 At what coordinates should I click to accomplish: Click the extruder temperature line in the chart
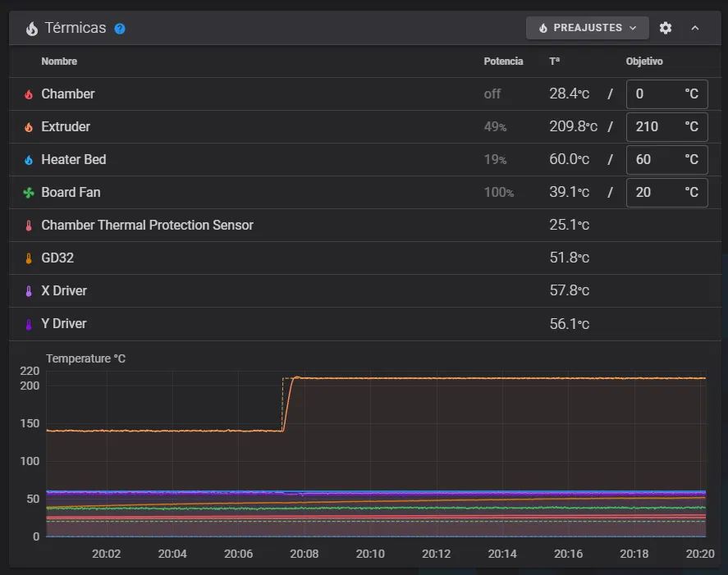pos(492,378)
